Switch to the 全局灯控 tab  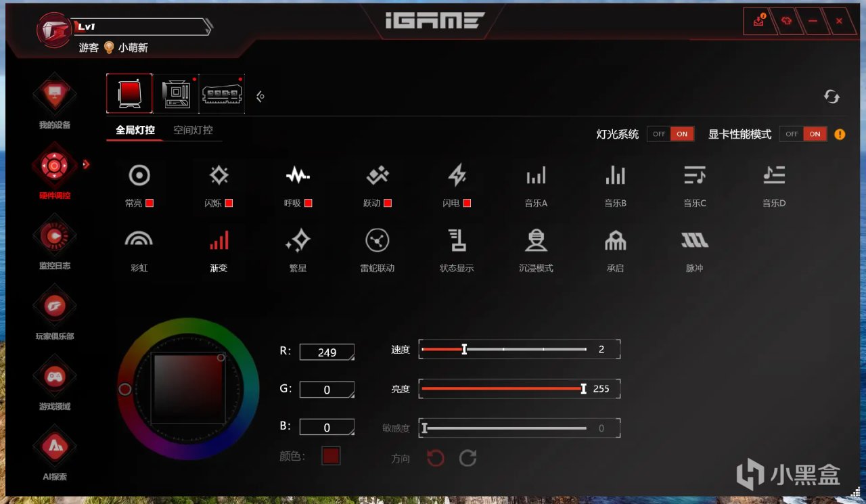click(x=135, y=130)
